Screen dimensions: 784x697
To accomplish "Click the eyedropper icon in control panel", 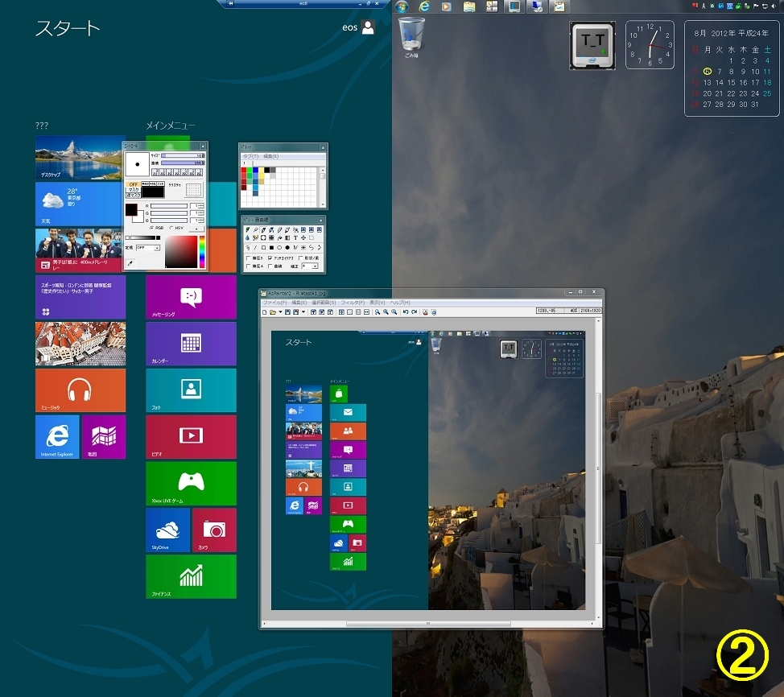I will [x=130, y=263].
